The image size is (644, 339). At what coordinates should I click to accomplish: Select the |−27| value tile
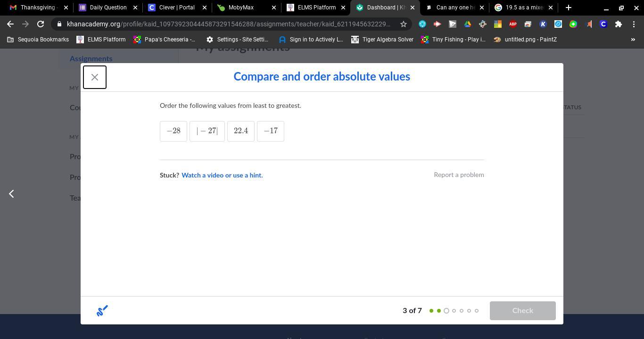[207, 131]
